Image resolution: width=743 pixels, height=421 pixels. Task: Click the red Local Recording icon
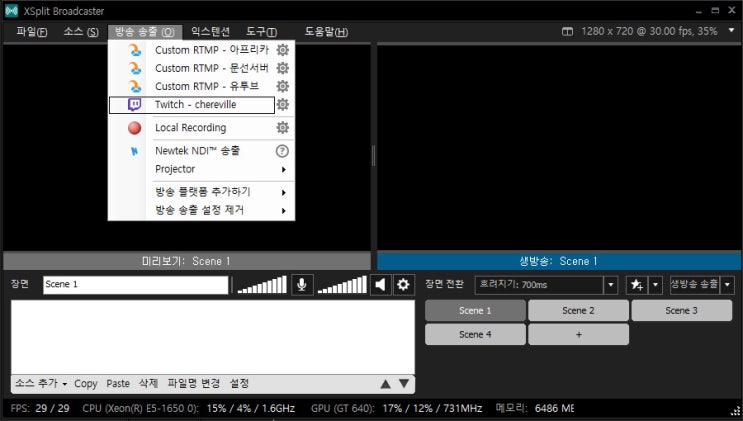click(x=135, y=128)
